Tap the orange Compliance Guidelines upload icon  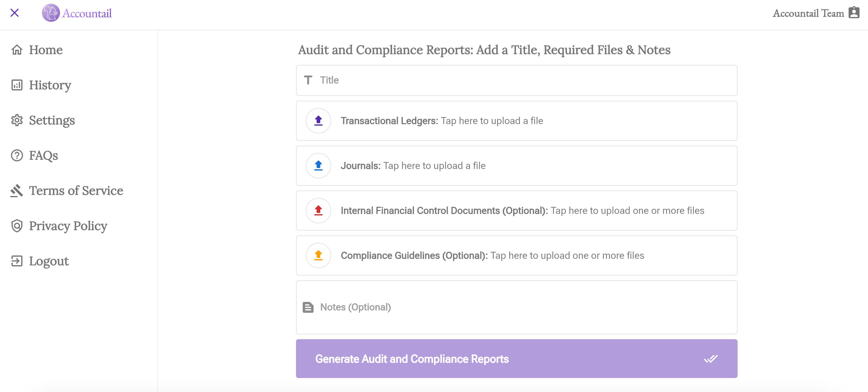[318, 255]
